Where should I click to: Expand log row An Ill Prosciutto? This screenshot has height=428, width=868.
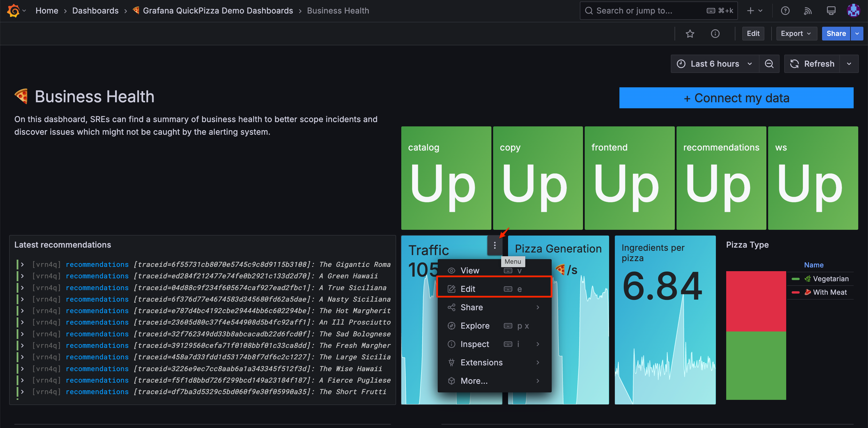pos(22,322)
